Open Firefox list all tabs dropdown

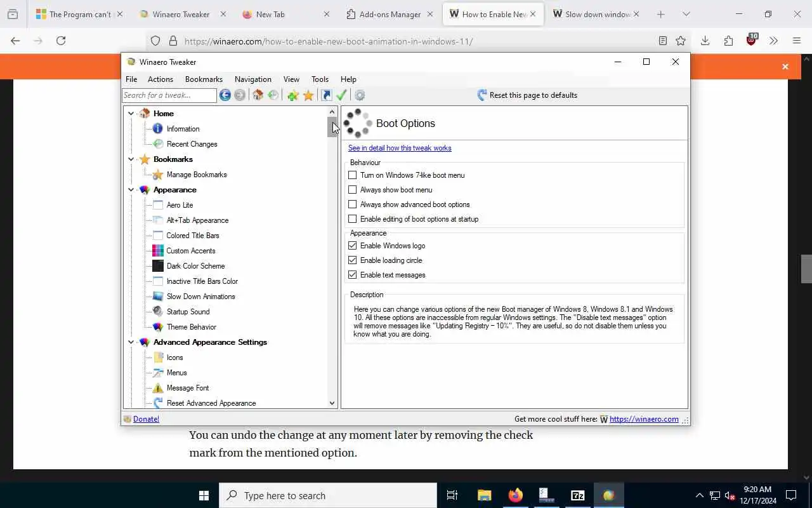686,14
